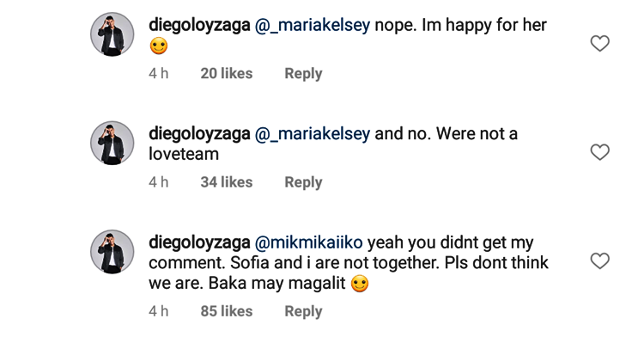
Task: Open the diegoloyzaga username on the third comment
Action: click(199, 242)
